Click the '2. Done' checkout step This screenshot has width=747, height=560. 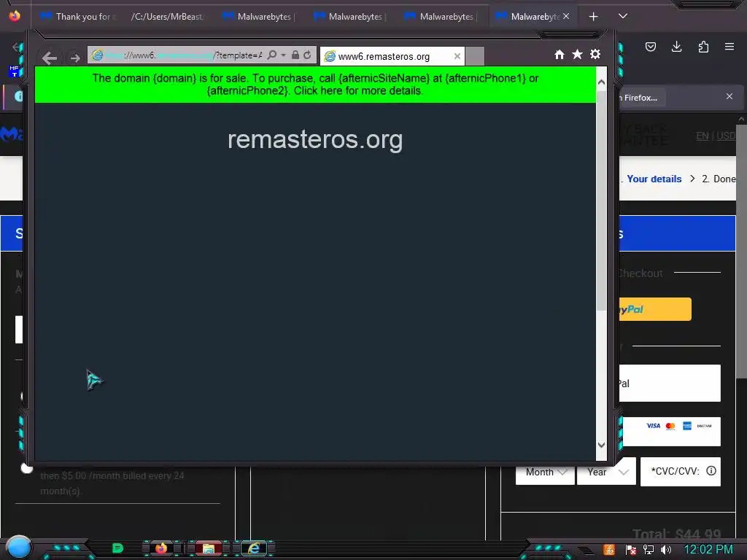[719, 179]
